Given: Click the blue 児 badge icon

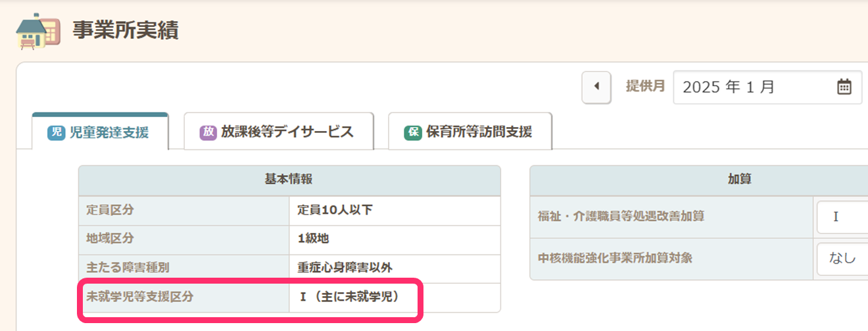Looking at the screenshot, I should click(x=55, y=132).
